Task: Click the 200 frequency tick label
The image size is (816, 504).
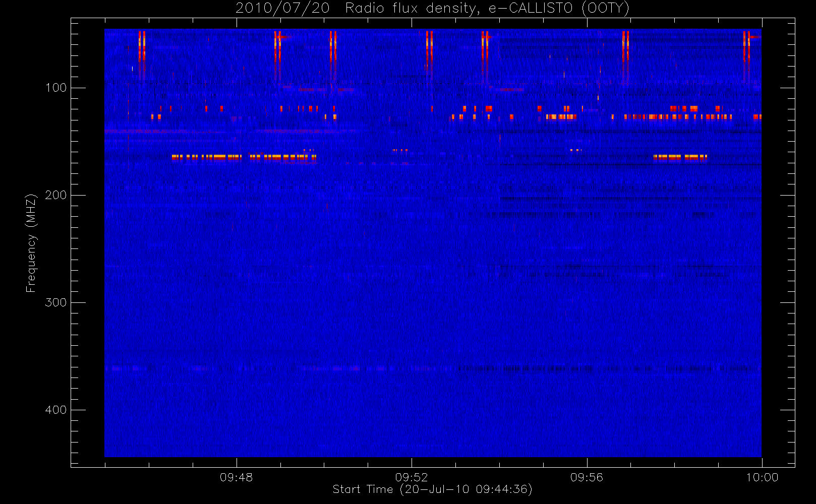Action: (x=56, y=195)
